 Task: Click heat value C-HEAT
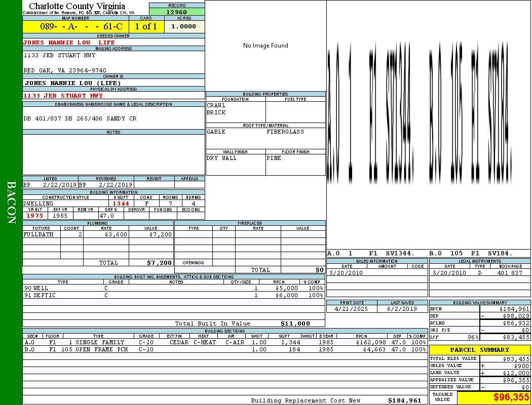[x=205, y=342]
